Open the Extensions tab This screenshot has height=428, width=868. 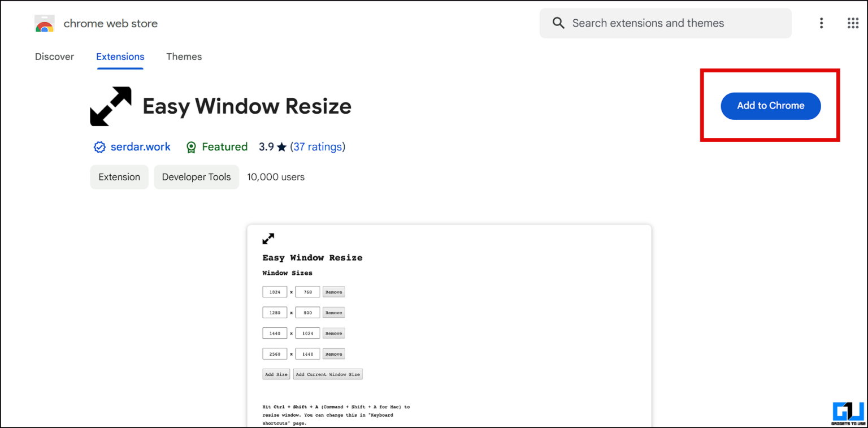tap(120, 57)
